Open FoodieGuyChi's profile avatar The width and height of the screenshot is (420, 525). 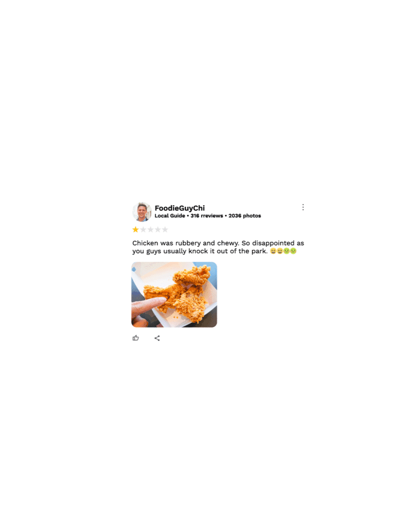pyautogui.click(x=142, y=212)
